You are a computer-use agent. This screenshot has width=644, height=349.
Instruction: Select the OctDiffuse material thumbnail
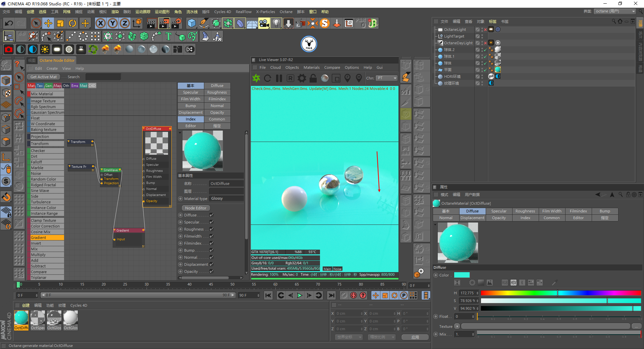pos(21,320)
